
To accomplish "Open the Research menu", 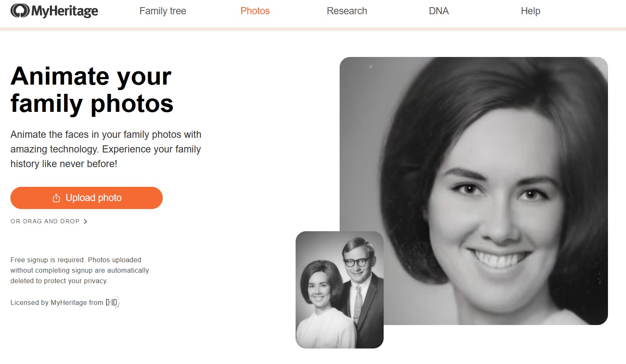I will pos(347,11).
